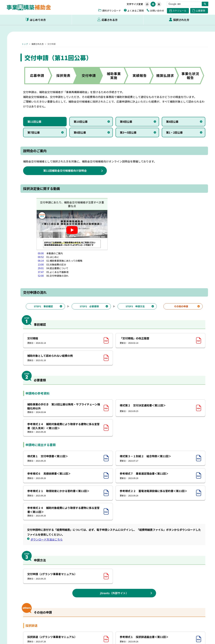Download 参考様式24 記入見本 PDF icon
Screen dimensions: 215x644
106,428
